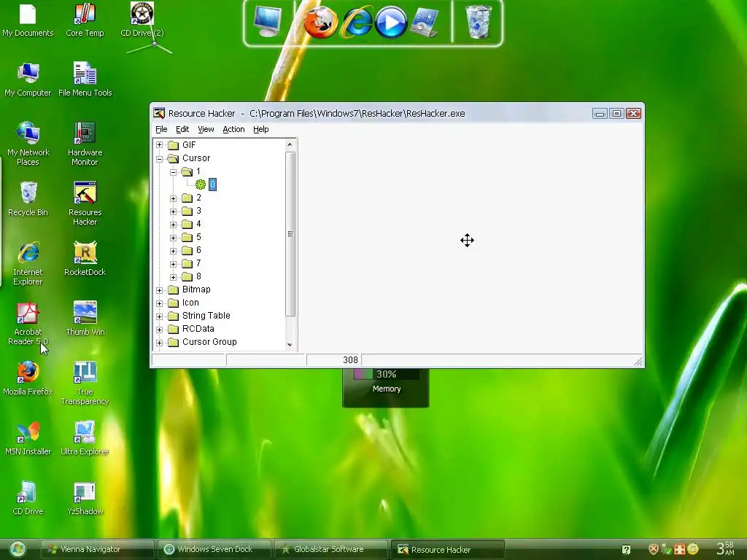The image size is (747, 560).
Task: Select the RCData tree label
Action: pos(198,329)
